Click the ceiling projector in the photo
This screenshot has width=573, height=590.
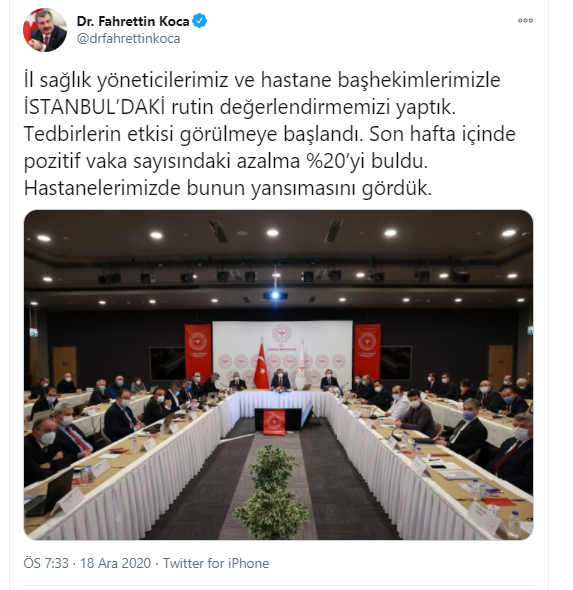click(x=275, y=295)
